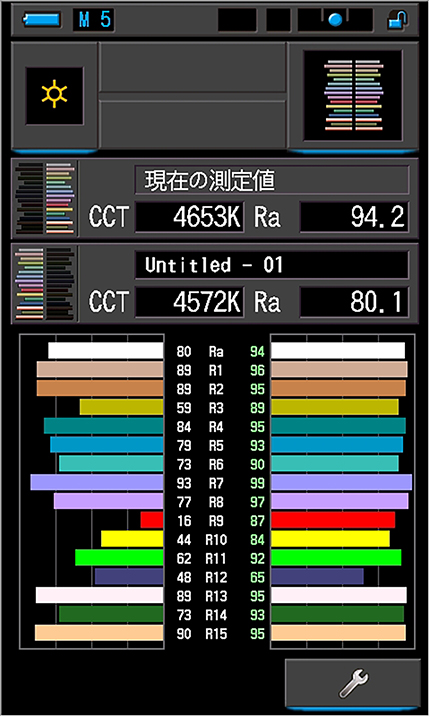
Task: Tap the 4572K CCT memory value
Action: tap(189, 302)
